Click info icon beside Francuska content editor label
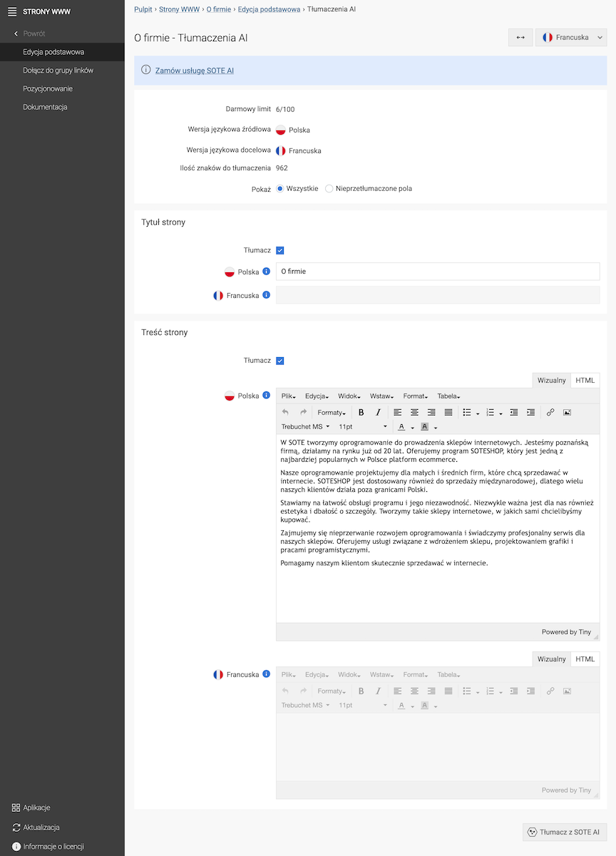616x856 pixels. click(266, 674)
